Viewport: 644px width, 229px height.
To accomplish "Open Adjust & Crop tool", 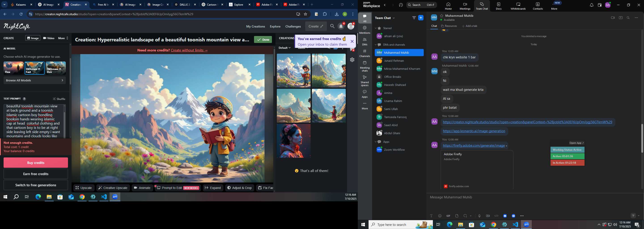I will tap(239, 188).
